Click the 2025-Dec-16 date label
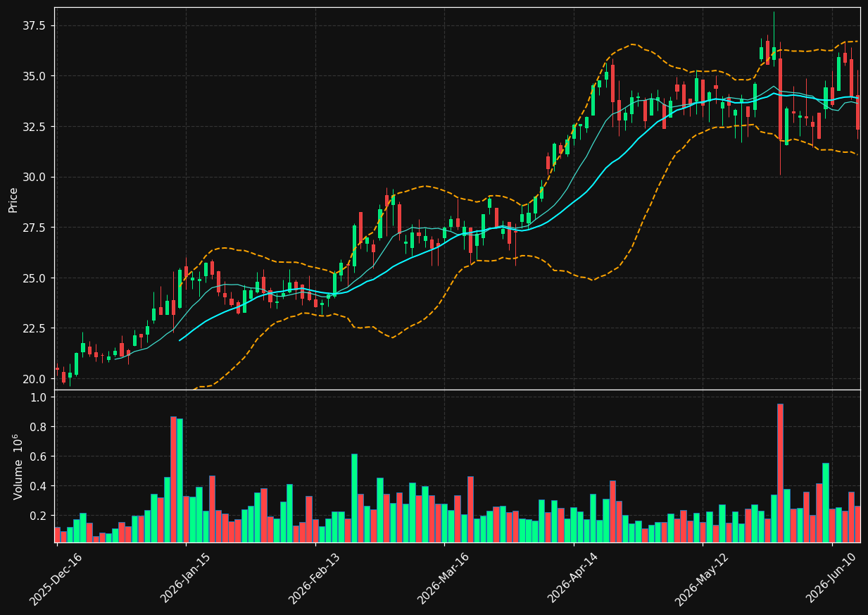This screenshot has width=868, height=615. 56,578
